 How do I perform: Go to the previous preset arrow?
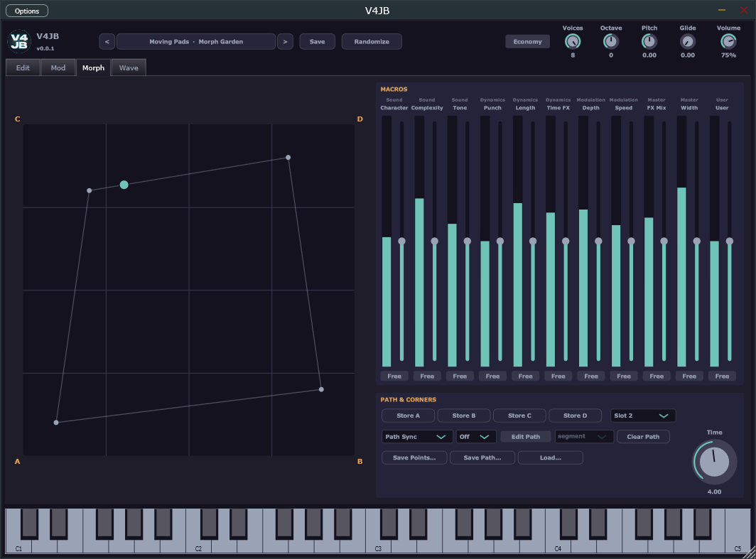tap(107, 41)
